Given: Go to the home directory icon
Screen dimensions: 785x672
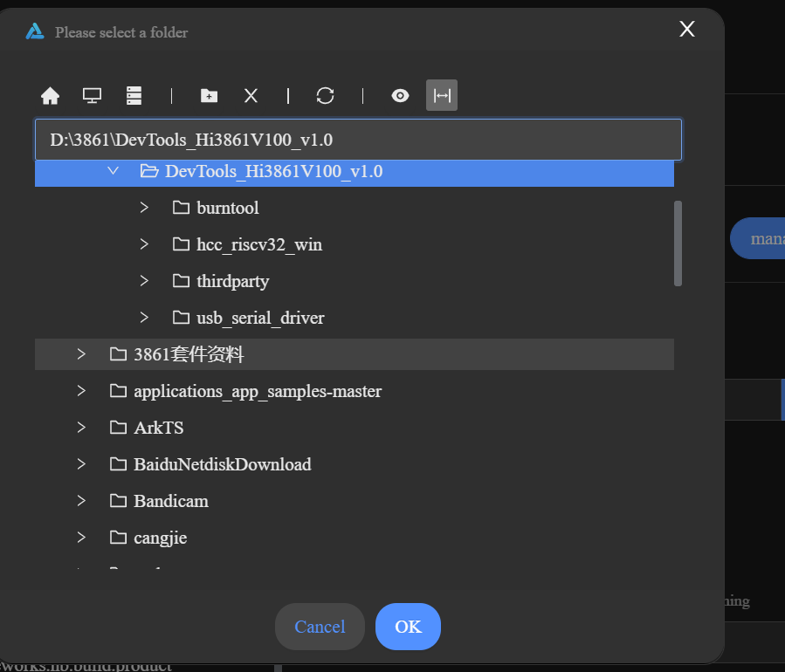Looking at the screenshot, I should (51, 96).
